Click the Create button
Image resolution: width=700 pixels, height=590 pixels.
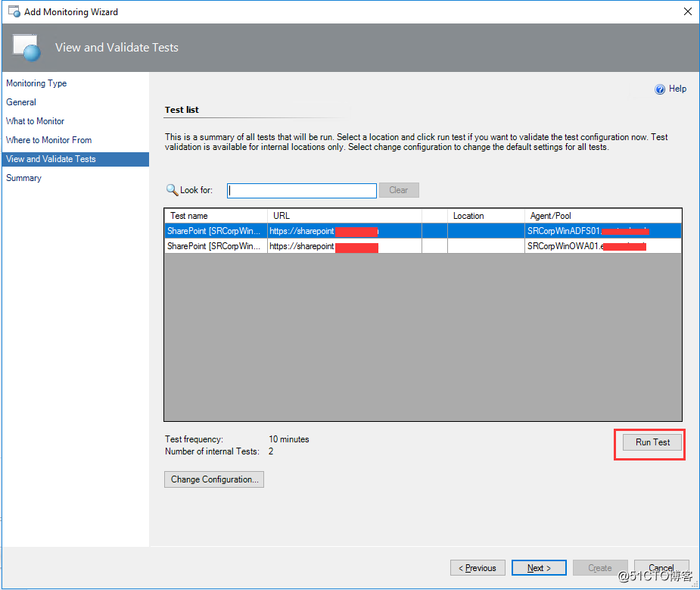click(x=600, y=568)
